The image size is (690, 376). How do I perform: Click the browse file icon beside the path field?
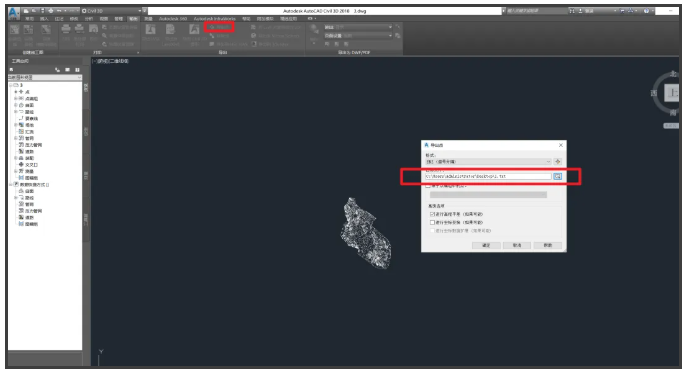click(x=558, y=176)
